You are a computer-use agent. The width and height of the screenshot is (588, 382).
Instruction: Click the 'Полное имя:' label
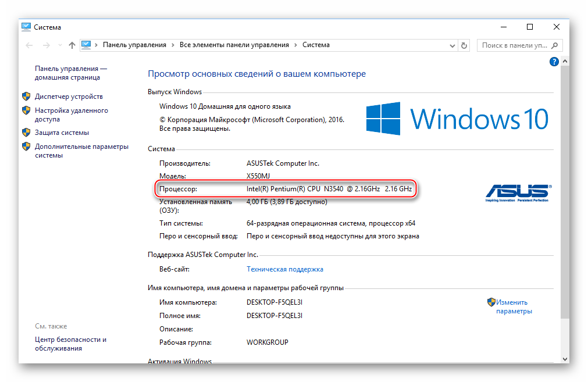(x=180, y=316)
